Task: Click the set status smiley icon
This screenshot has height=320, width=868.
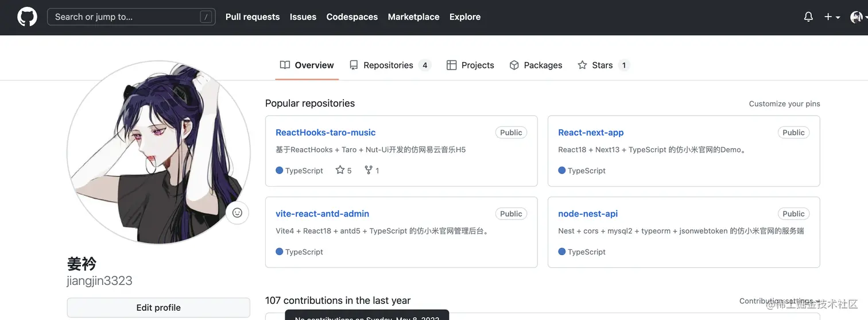Action: (237, 213)
